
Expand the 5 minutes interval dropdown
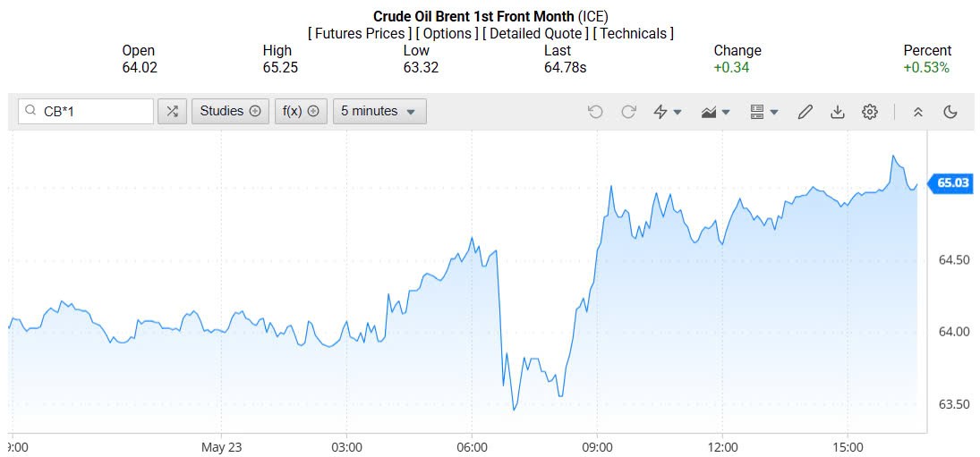[x=379, y=111]
